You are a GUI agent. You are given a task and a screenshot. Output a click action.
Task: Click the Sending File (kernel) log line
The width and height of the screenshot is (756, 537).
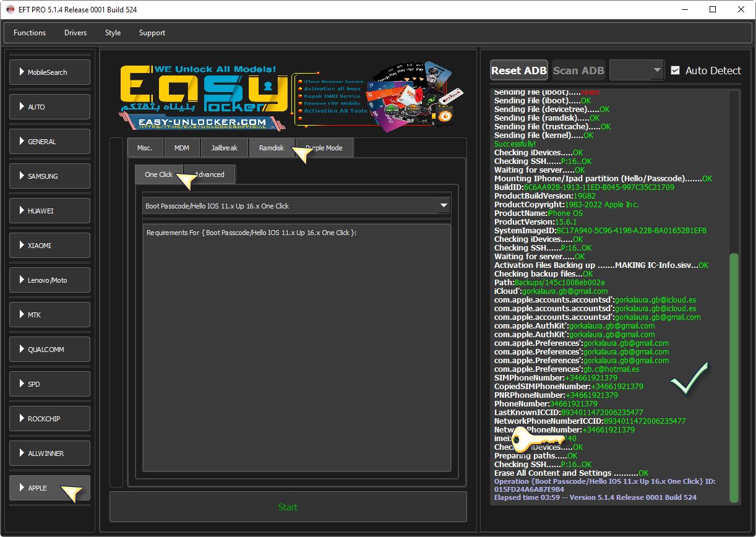tap(544, 135)
